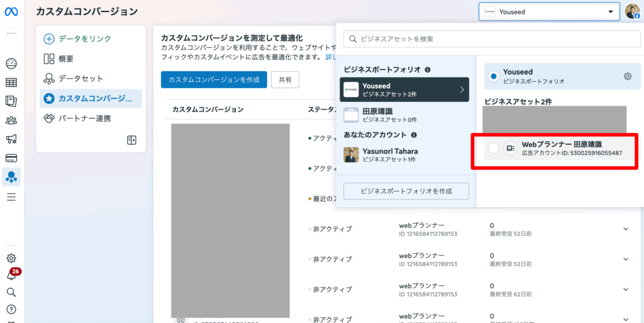Open the Youseed business logo in sidebar

[x=11, y=34]
